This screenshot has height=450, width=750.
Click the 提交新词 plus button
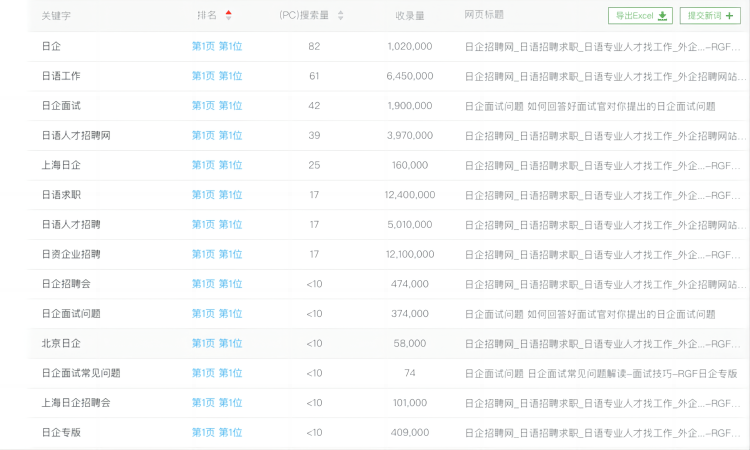(710, 16)
